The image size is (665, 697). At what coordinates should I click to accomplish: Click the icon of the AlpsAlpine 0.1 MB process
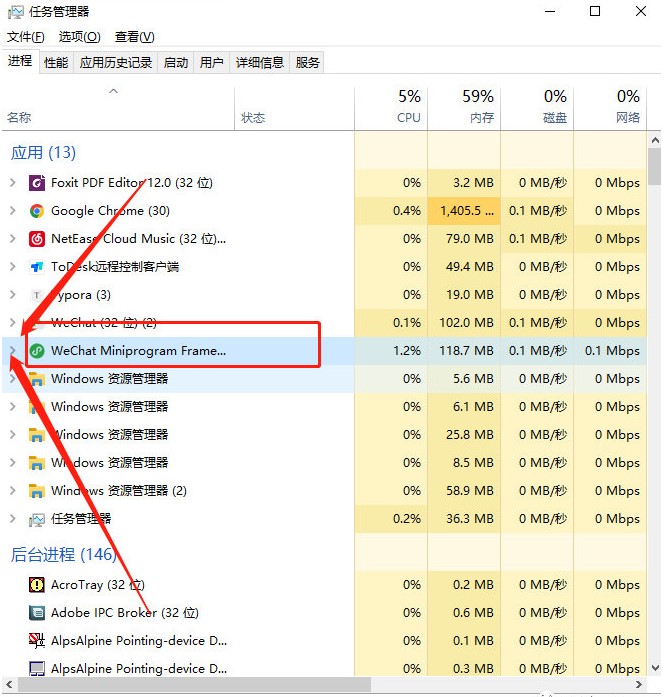point(36,641)
